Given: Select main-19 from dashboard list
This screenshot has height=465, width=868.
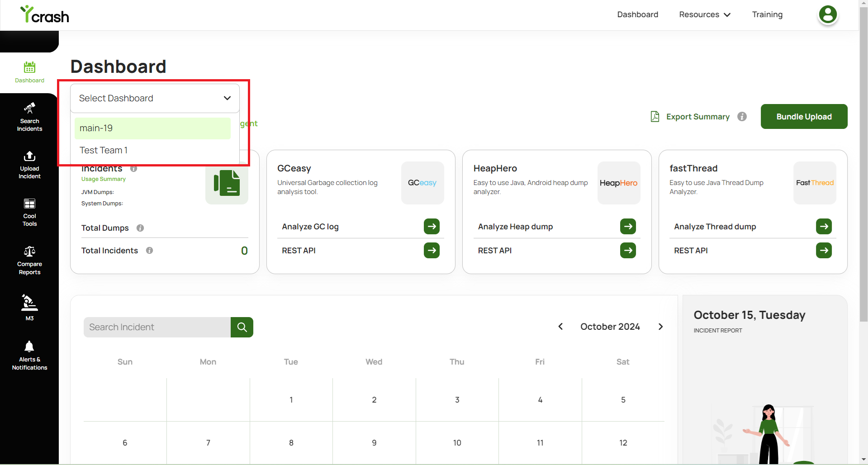Looking at the screenshot, I should coord(152,128).
